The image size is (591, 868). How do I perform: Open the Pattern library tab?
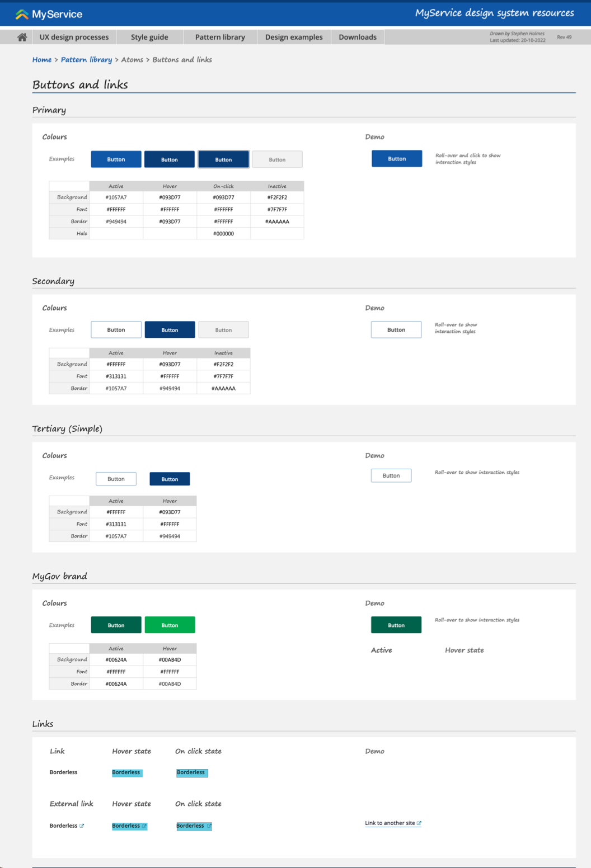220,37
